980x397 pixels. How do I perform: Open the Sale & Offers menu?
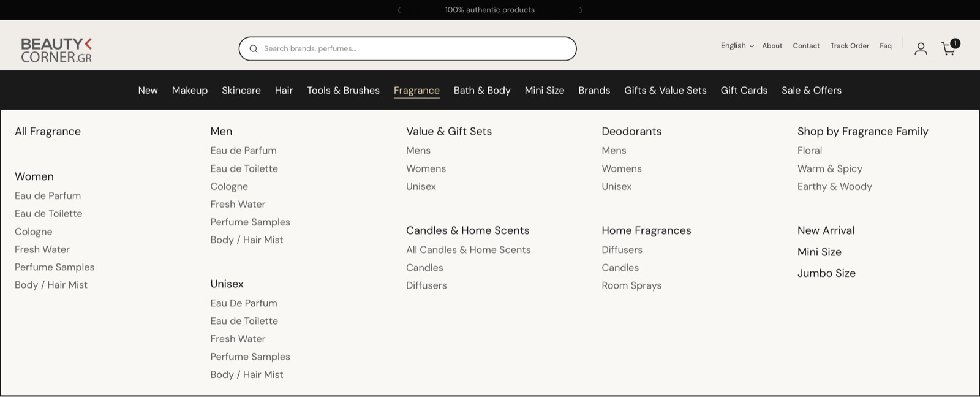pos(812,90)
